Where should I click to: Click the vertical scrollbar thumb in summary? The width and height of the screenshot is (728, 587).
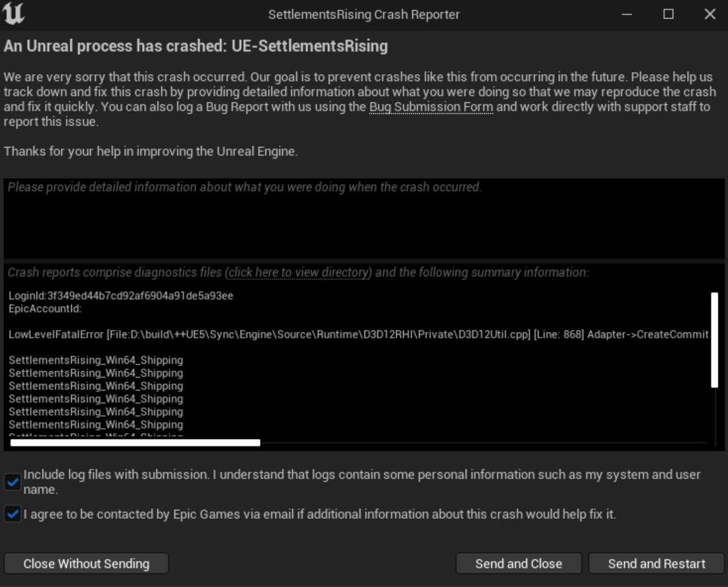pyautogui.click(x=714, y=339)
